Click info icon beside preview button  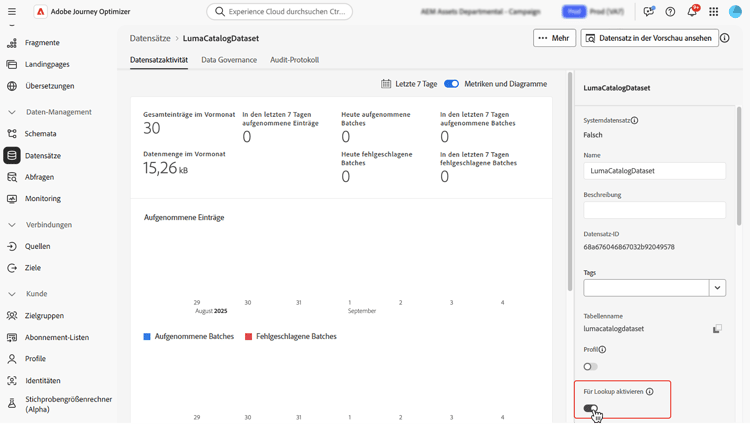725,38
